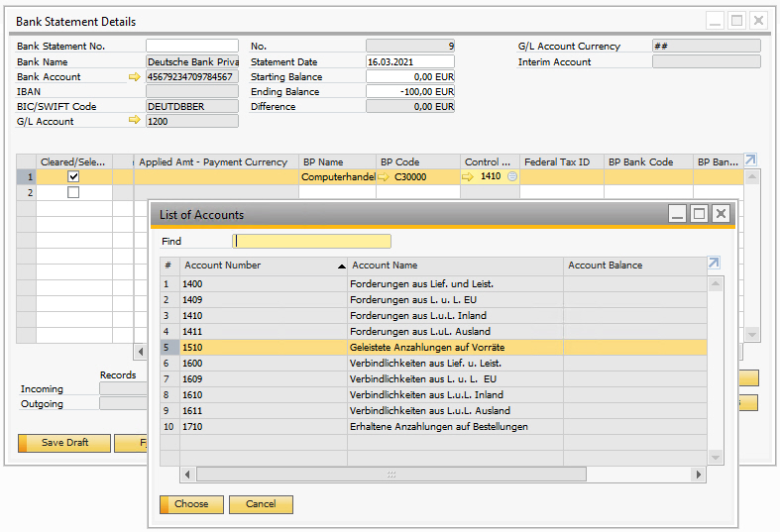The width and height of the screenshot is (780, 532).
Task: Open the Control account 1410 link arrow
Action: coord(468,176)
